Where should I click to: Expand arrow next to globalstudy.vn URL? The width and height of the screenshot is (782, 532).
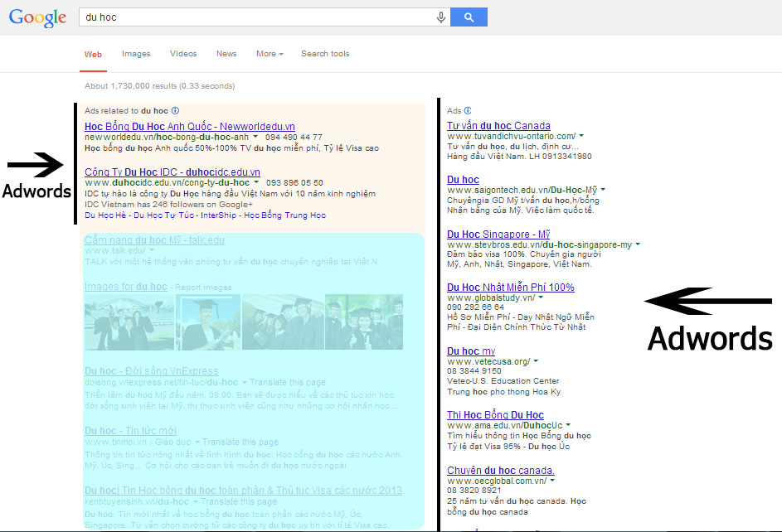(x=542, y=297)
